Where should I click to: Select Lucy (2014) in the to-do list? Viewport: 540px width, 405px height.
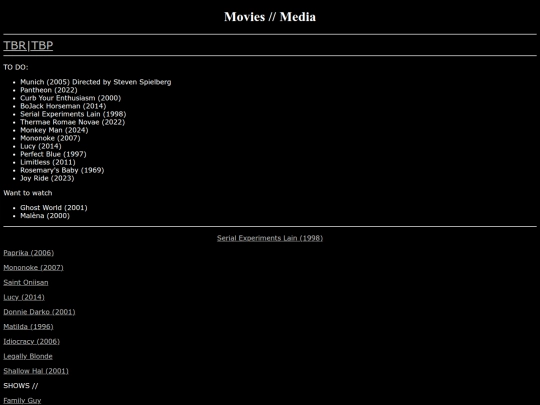(x=41, y=146)
